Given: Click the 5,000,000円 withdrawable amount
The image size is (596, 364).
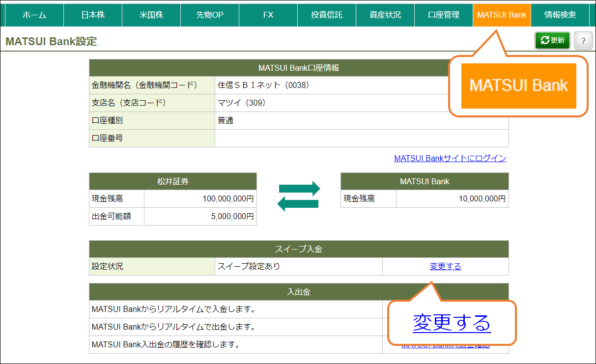Looking at the screenshot, I should pyautogui.click(x=232, y=216).
